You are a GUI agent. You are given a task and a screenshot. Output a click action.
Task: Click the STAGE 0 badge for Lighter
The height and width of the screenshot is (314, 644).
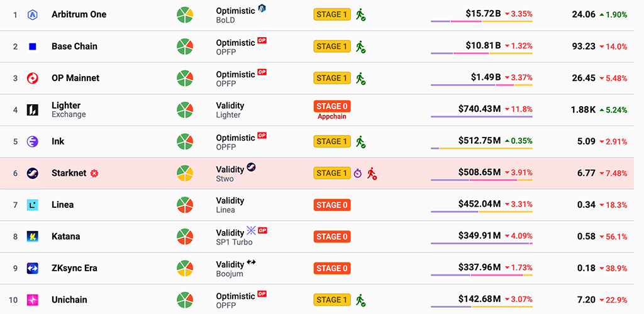(x=331, y=106)
